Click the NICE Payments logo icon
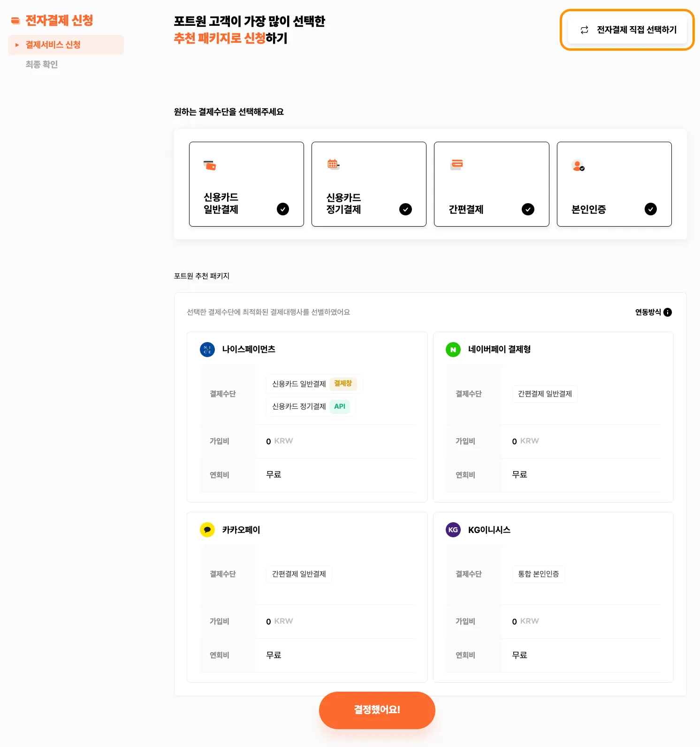 207,350
